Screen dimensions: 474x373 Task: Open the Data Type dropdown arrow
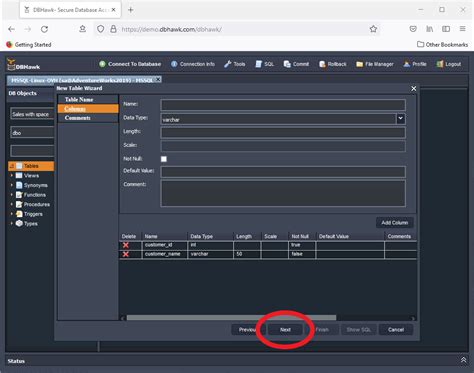pos(401,119)
